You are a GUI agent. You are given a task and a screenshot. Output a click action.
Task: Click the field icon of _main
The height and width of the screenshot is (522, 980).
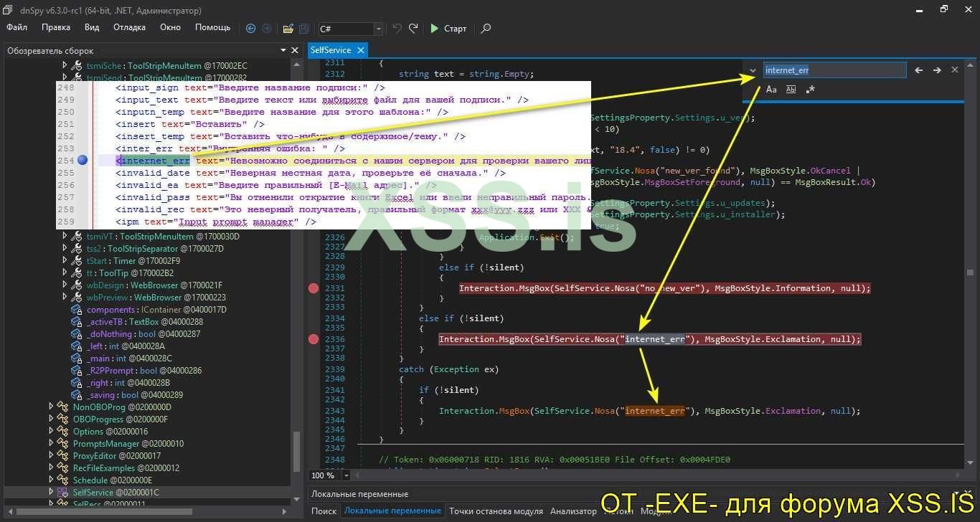click(77, 359)
